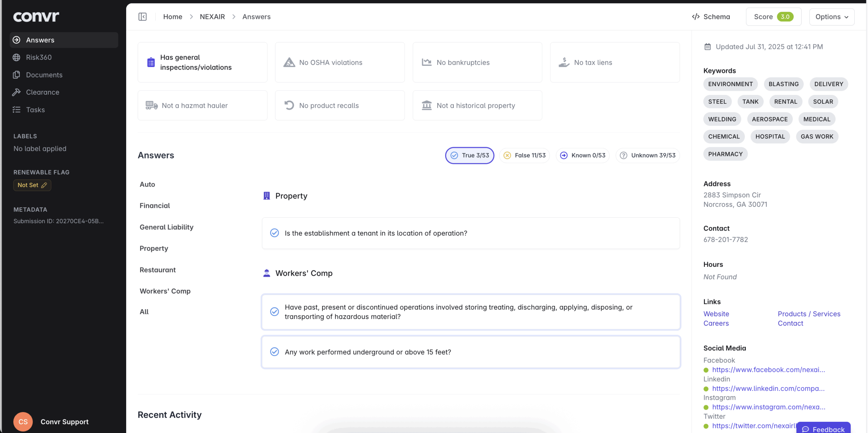
Task: Expand the hazardous material operations question
Action: click(x=471, y=312)
